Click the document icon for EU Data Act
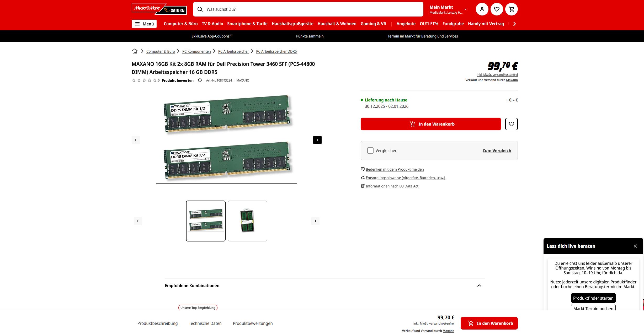Viewport: 644px width, 334px height. click(363, 186)
